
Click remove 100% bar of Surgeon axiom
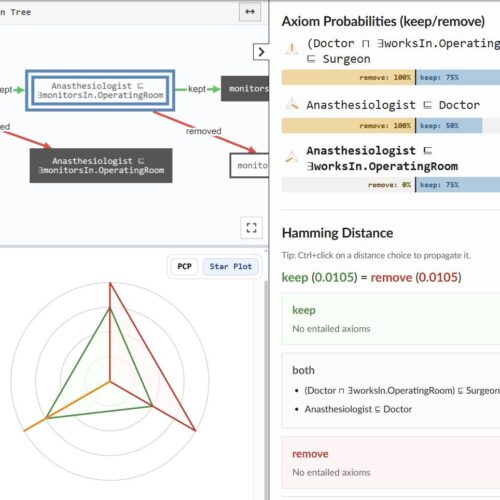point(348,77)
